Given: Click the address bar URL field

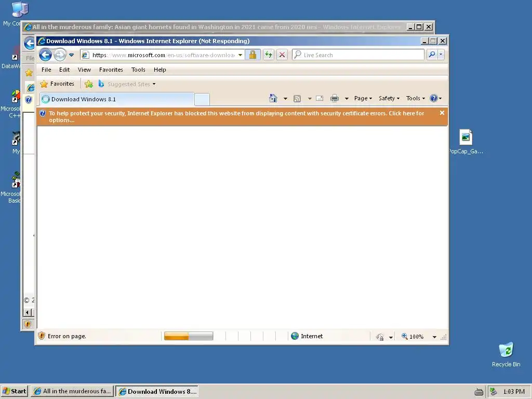Looking at the screenshot, I should (x=163, y=55).
